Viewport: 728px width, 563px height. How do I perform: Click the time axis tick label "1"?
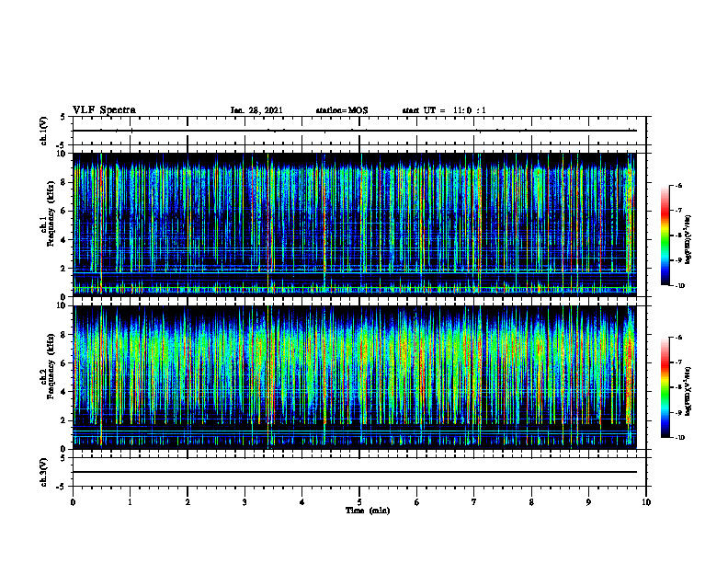(130, 502)
